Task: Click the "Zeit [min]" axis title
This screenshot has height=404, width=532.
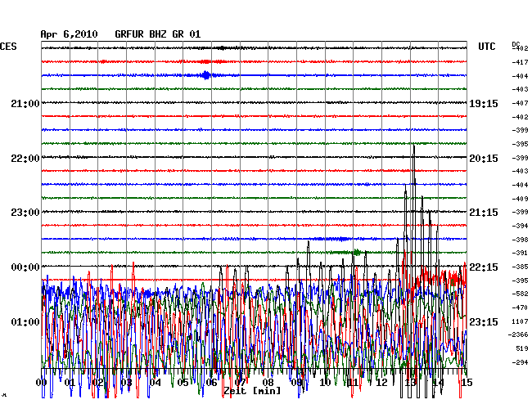Action: 252,391
